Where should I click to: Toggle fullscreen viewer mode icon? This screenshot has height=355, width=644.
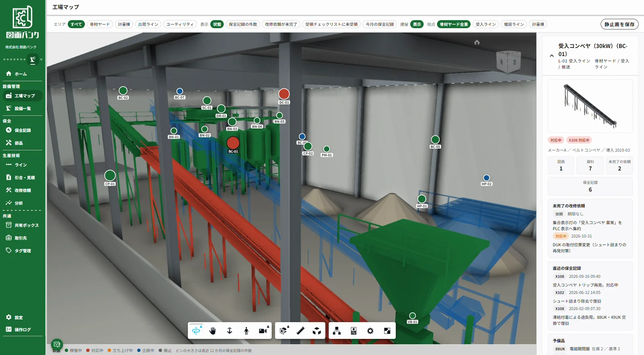pyautogui.click(x=387, y=331)
